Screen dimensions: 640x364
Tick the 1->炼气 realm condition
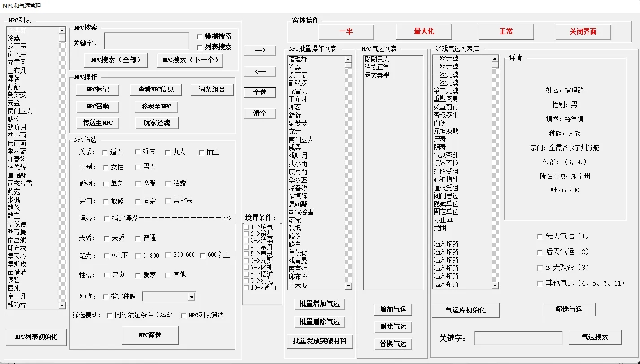247,227
